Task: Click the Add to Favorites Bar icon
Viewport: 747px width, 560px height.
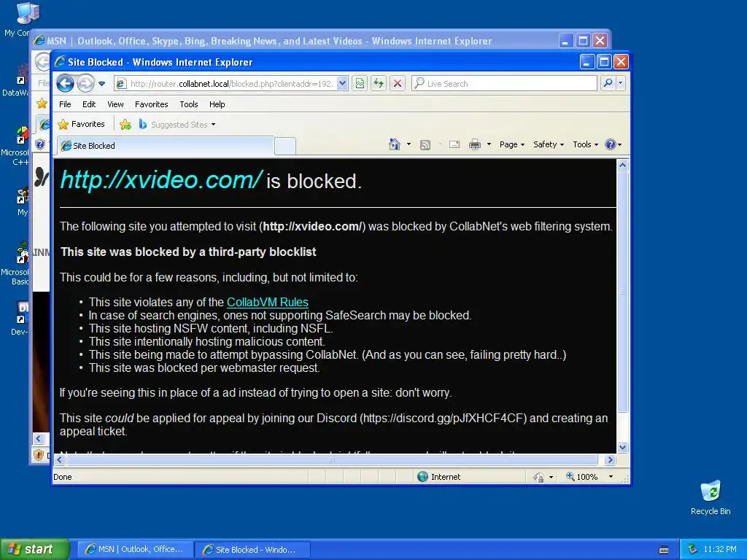Action: [x=125, y=125]
